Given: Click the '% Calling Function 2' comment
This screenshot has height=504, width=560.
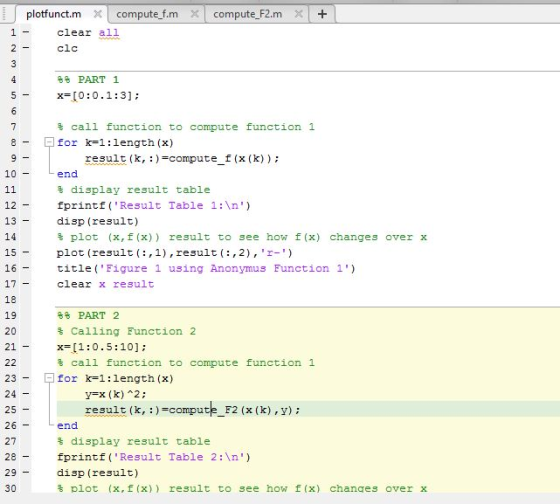Looking at the screenshot, I should tap(126, 331).
